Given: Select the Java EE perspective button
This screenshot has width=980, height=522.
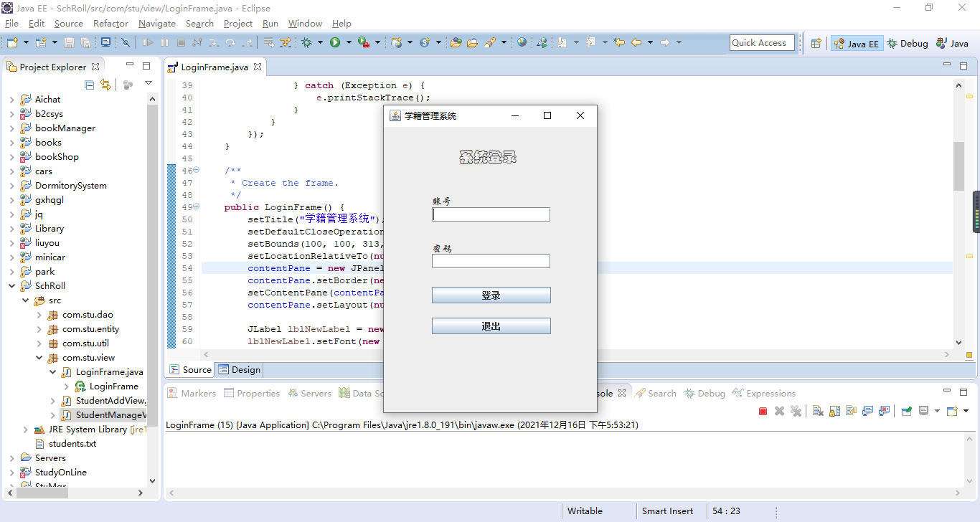Looking at the screenshot, I should click(857, 43).
